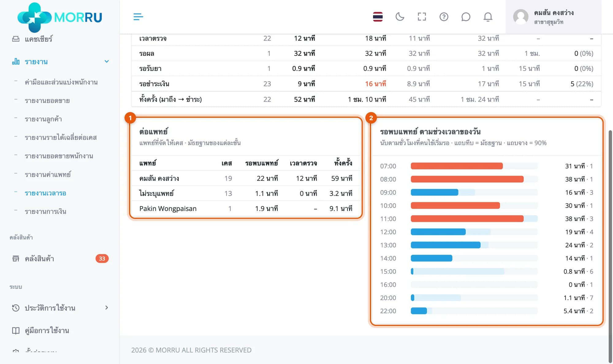The image size is (613, 364).
Task: Open the Thai flag language selector
Action: (x=378, y=17)
